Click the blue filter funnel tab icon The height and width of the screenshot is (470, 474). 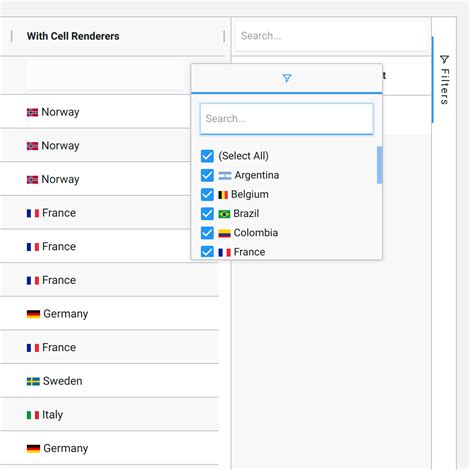(x=287, y=78)
